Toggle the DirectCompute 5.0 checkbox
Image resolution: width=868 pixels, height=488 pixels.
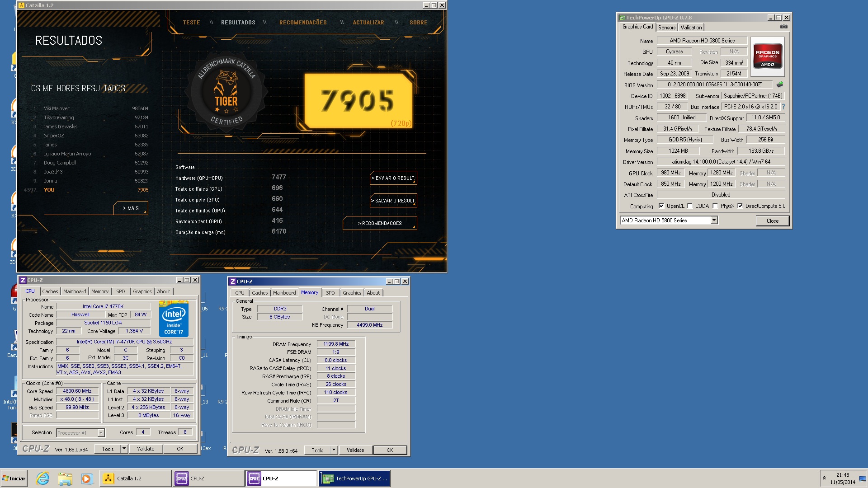point(740,206)
